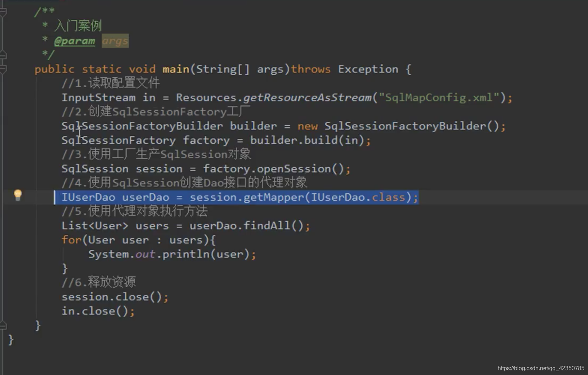Click in.close() statement

(x=98, y=311)
